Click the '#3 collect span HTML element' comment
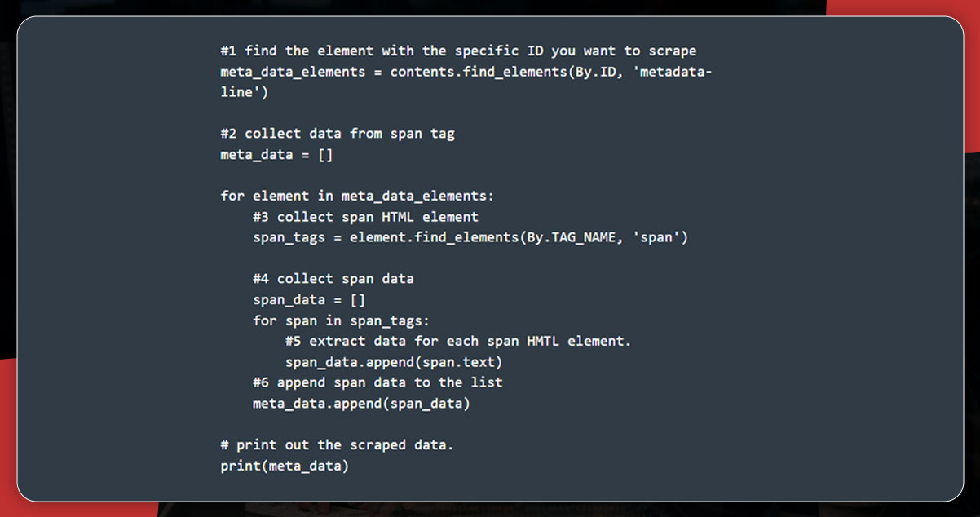This screenshot has width=980, height=517. (365, 217)
